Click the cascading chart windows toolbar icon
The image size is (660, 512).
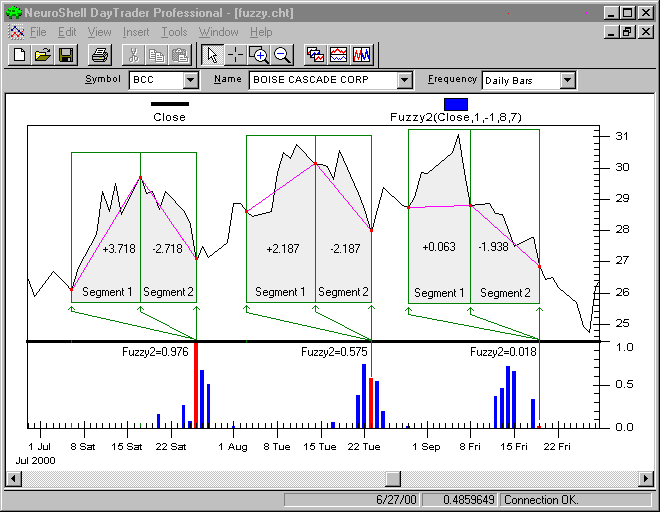(315, 55)
